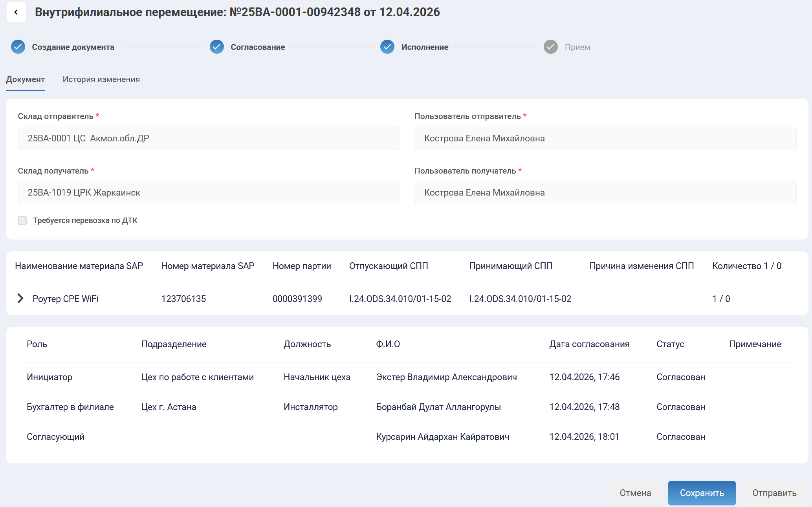The image size is (812, 507).
Task: Click the Создание документа step checkmark icon
Action: (18, 47)
